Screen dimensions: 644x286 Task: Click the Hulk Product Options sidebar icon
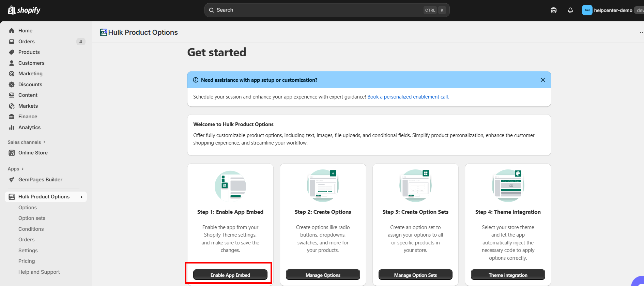point(12,197)
